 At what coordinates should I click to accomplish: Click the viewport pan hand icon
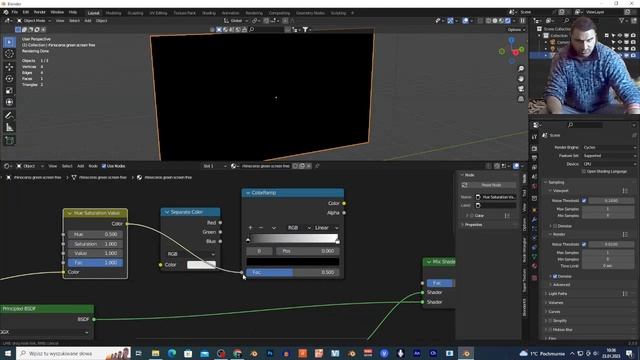click(x=521, y=78)
